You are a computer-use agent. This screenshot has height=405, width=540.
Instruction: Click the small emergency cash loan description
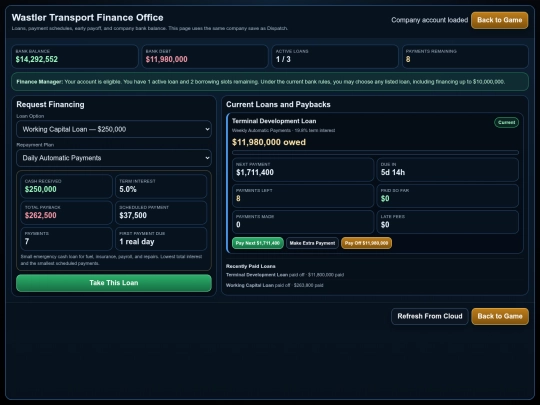(111, 260)
